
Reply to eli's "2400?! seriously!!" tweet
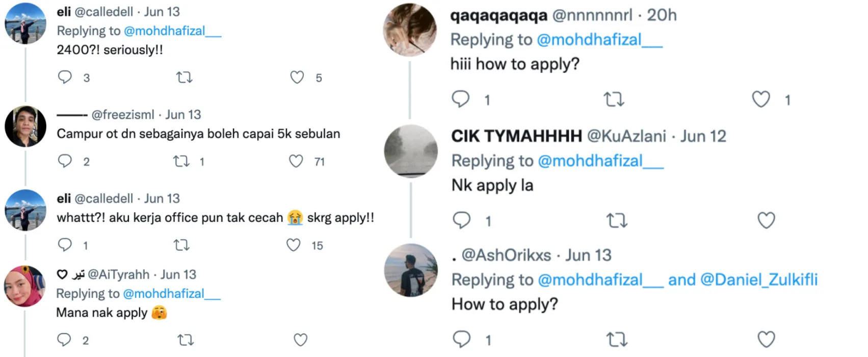point(65,78)
